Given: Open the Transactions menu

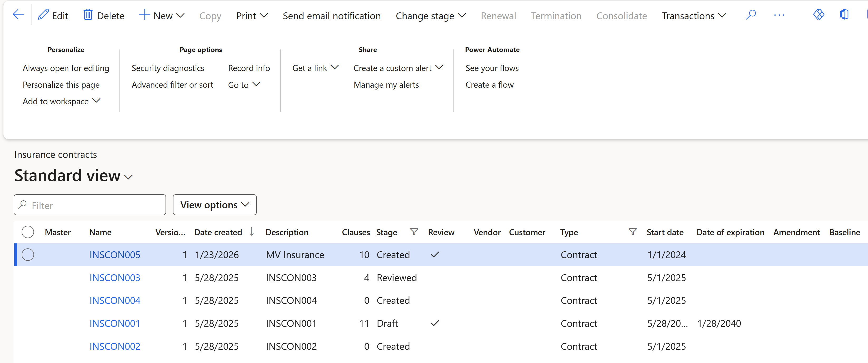Looking at the screenshot, I should tap(694, 16).
